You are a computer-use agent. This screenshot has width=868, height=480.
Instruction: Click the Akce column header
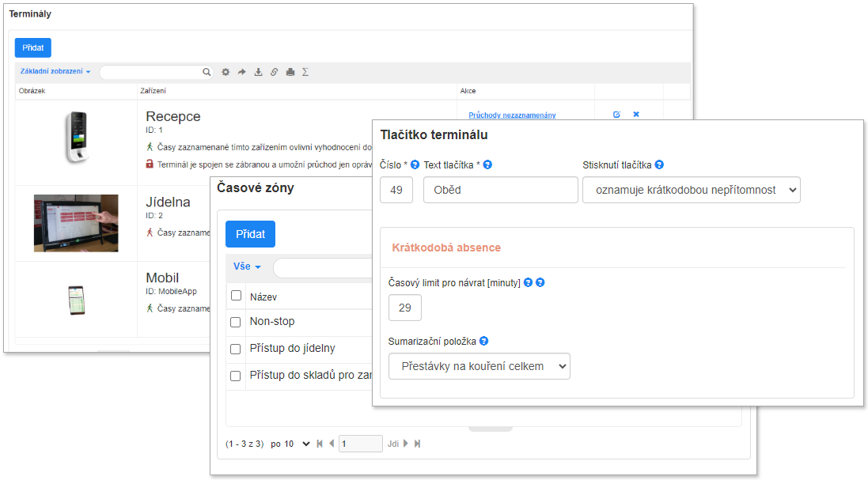468,91
